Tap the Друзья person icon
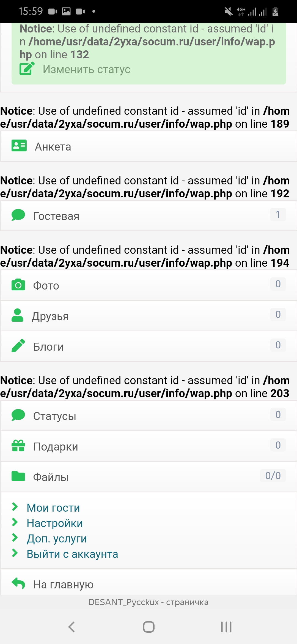 18,315
